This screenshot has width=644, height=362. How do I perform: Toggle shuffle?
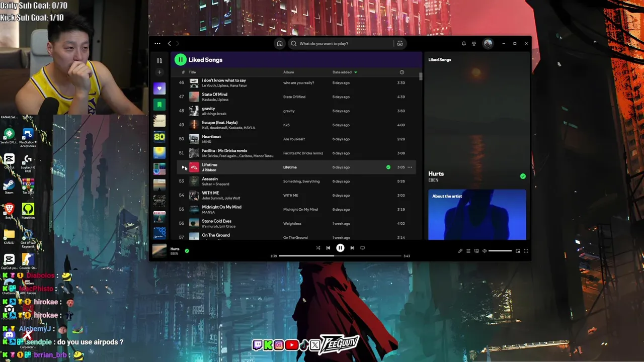point(318,248)
